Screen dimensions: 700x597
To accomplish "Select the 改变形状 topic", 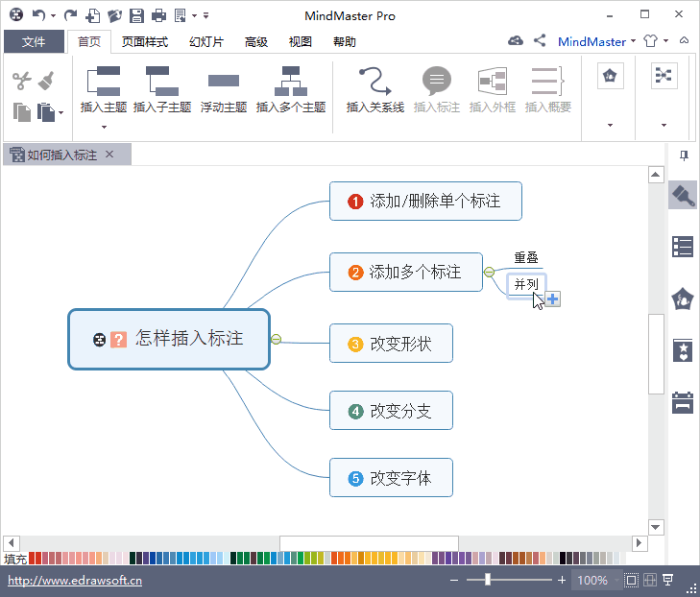I will (x=391, y=344).
